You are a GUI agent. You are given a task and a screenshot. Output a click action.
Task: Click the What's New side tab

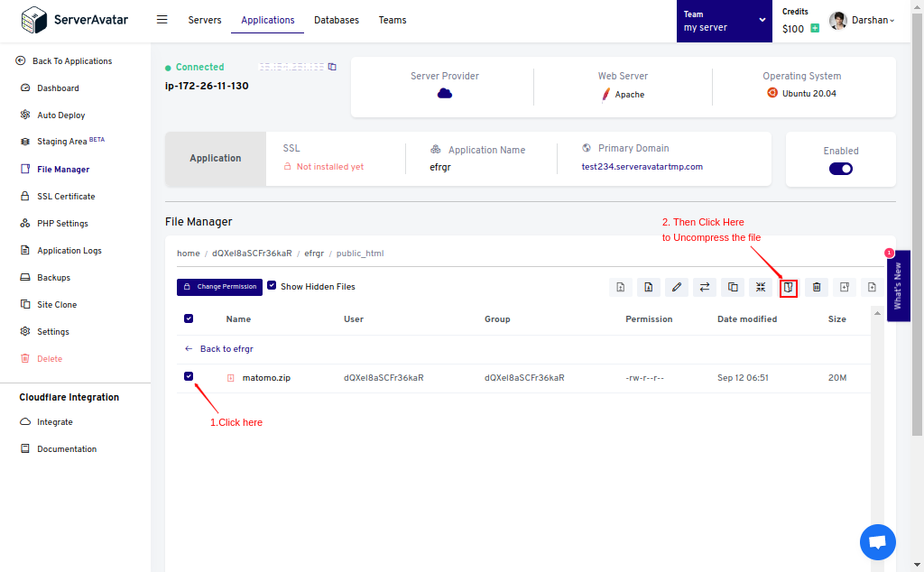pos(898,286)
